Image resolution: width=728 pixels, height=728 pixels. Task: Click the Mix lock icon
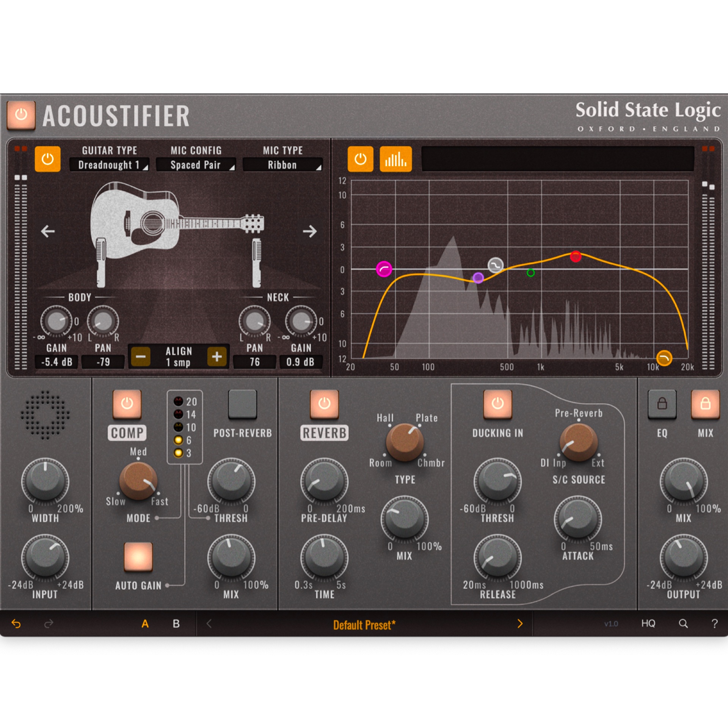(705, 404)
